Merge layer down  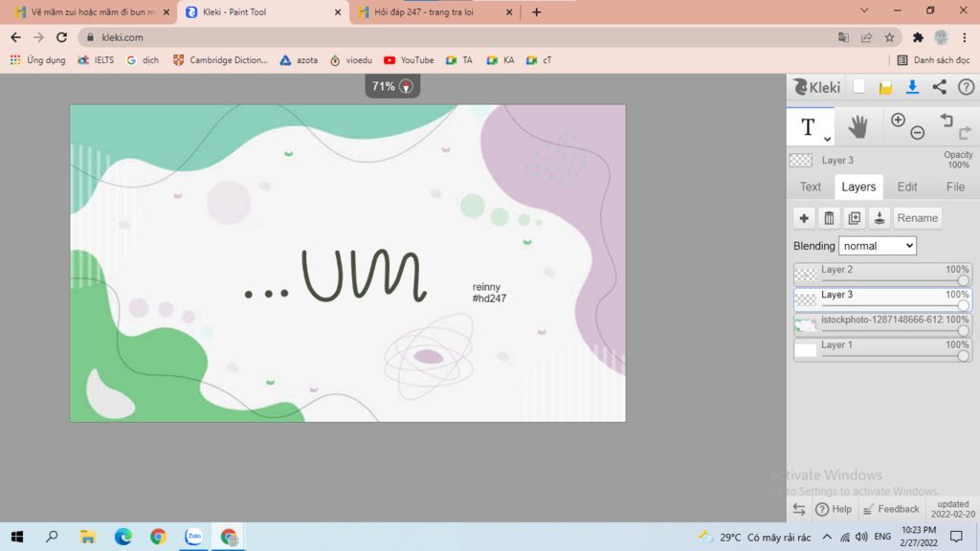[x=879, y=218]
